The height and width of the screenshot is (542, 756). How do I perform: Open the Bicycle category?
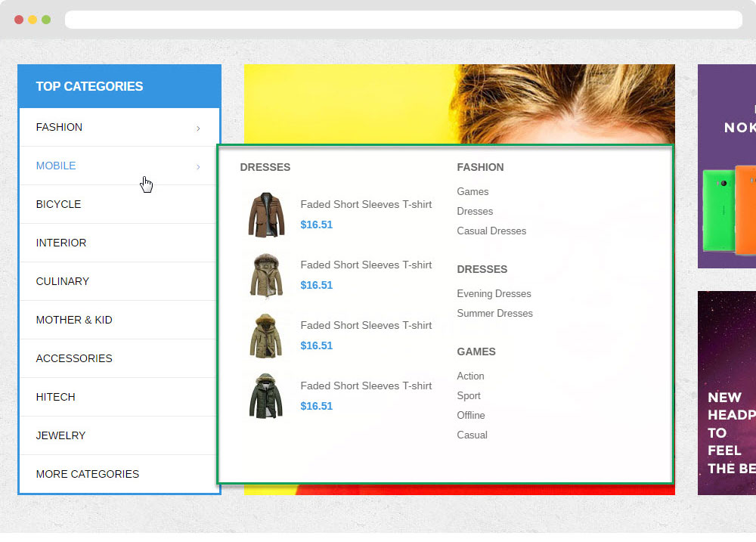(x=58, y=204)
